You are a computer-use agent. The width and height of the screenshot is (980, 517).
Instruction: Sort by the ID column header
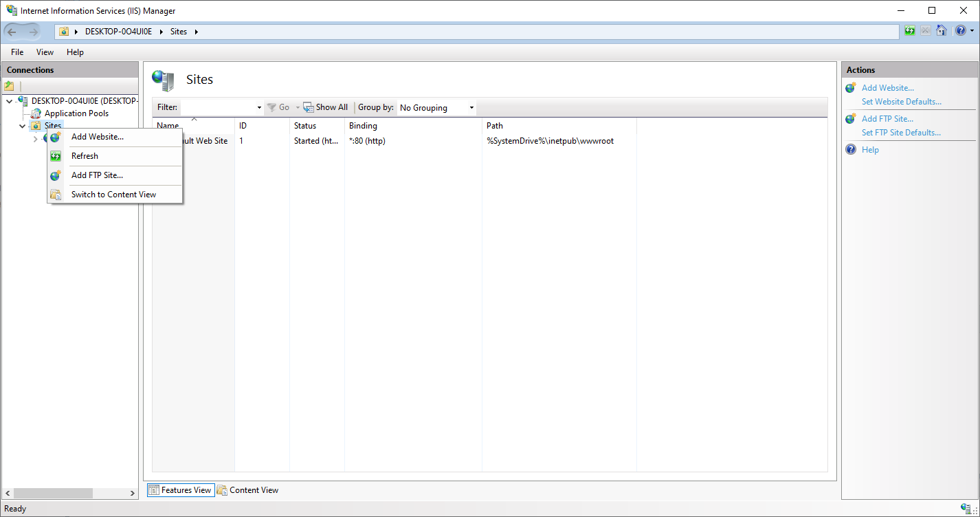click(x=263, y=126)
